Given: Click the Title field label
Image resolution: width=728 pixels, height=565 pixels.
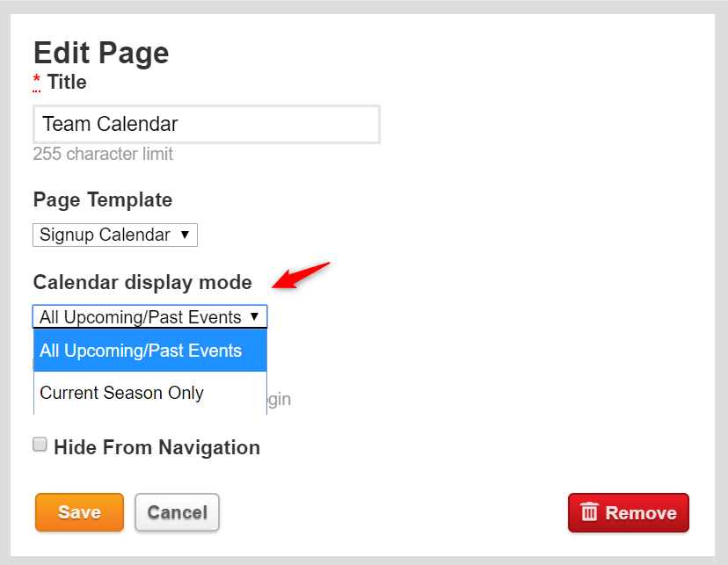Looking at the screenshot, I should pyautogui.click(x=67, y=83).
